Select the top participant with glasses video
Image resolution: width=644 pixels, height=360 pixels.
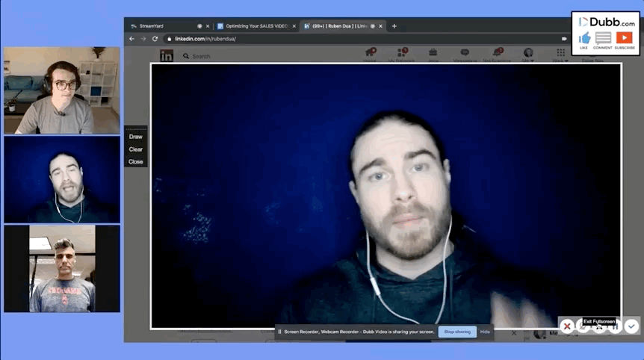click(62, 90)
